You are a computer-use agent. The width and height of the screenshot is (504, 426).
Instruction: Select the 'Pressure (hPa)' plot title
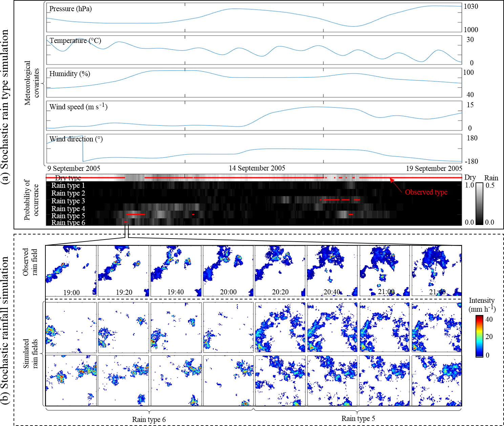tap(70, 9)
